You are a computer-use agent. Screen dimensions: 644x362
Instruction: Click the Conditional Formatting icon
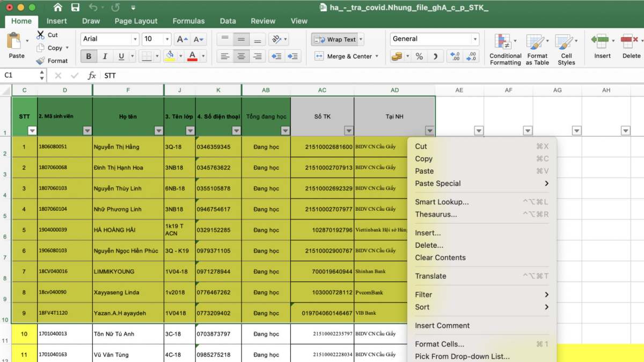504,43
